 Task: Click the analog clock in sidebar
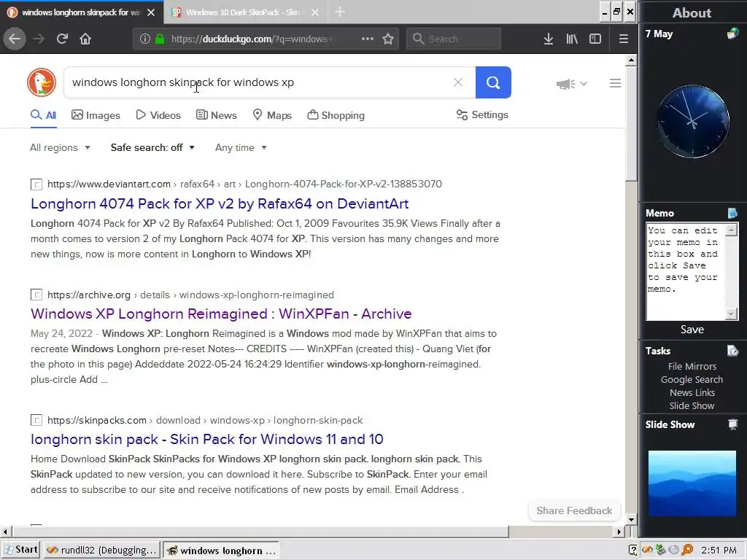(x=692, y=122)
